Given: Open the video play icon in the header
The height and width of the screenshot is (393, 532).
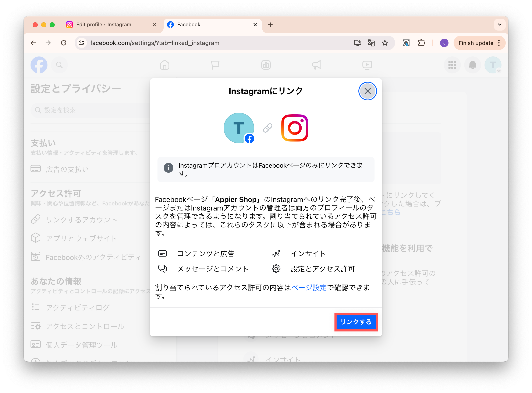Looking at the screenshot, I should click(367, 65).
